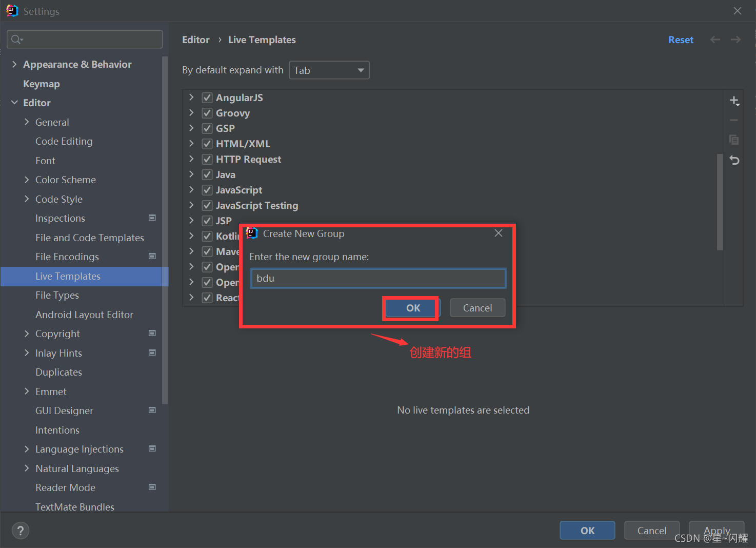Click the Editor breadcrumb link
The width and height of the screenshot is (756, 548).
coord(196,40)
